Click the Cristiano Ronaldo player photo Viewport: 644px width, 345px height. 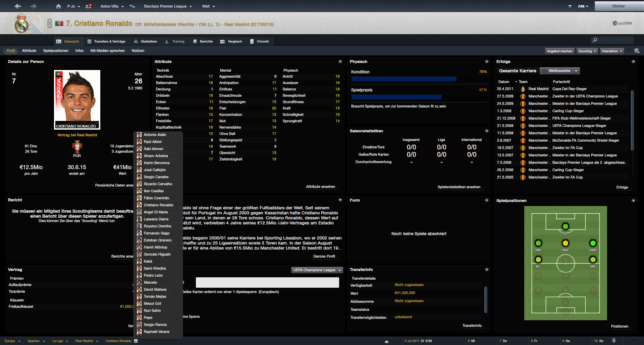point(77,99)
